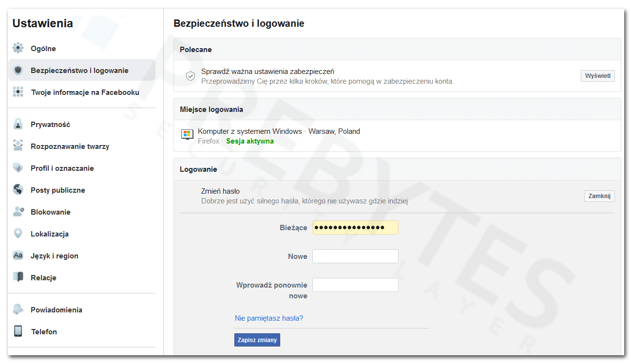Click the gear icon next to Ogólne

[18, 48]
